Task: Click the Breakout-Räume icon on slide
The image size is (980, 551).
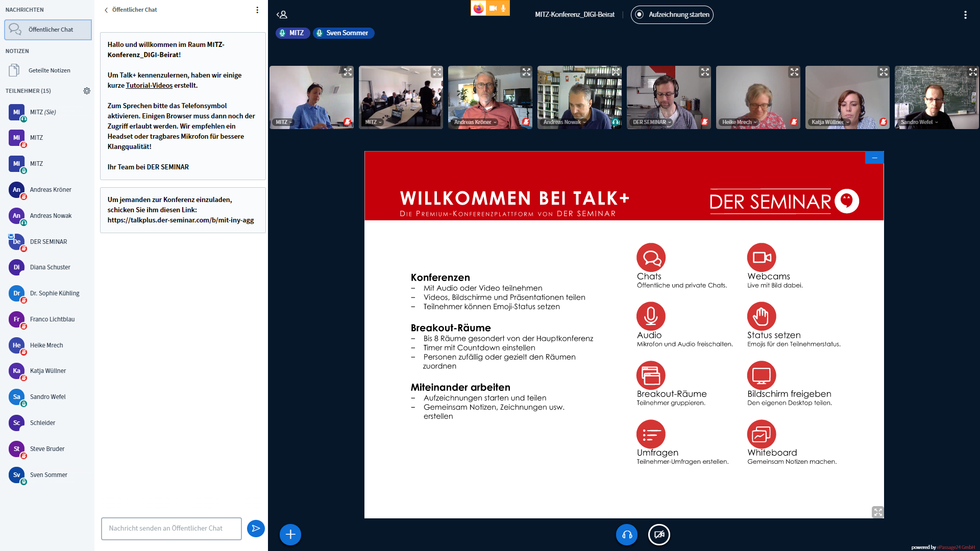Action: pos(651,375)
